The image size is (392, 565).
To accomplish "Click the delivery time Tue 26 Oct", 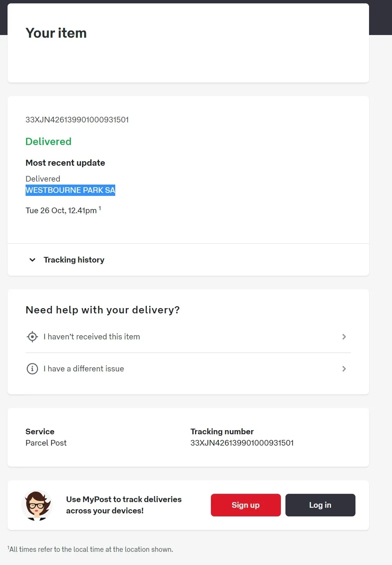I will point(61,211).
